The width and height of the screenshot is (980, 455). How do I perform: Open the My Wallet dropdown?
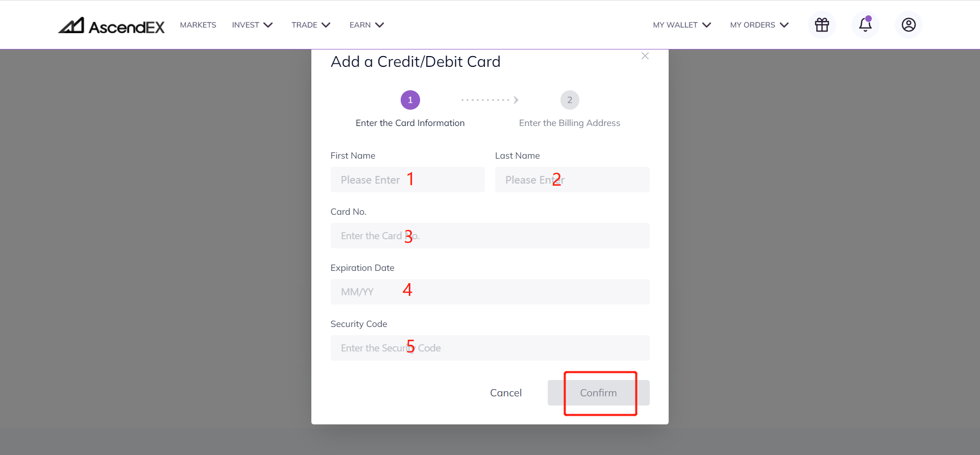[x=682, y=25]
